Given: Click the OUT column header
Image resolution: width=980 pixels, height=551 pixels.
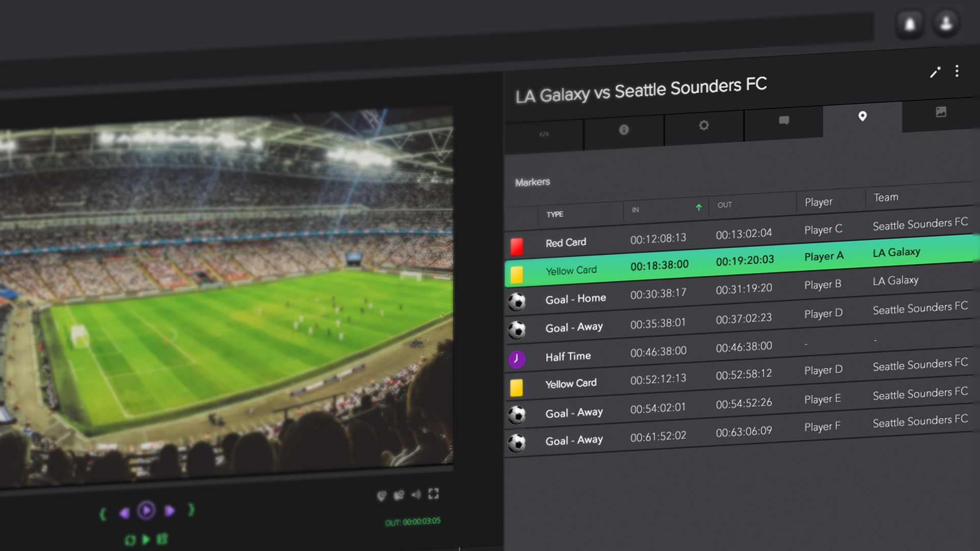Looking at the screenshot, I should [x=724, y=205].
